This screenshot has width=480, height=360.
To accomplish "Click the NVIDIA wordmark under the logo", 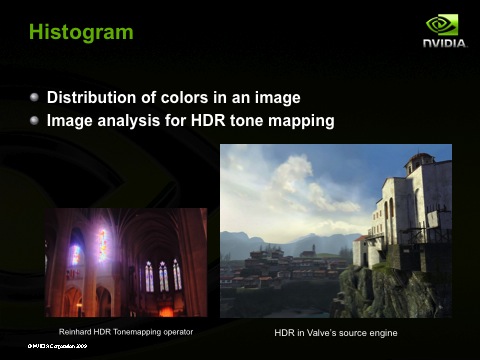I will (x=445, y=43).
